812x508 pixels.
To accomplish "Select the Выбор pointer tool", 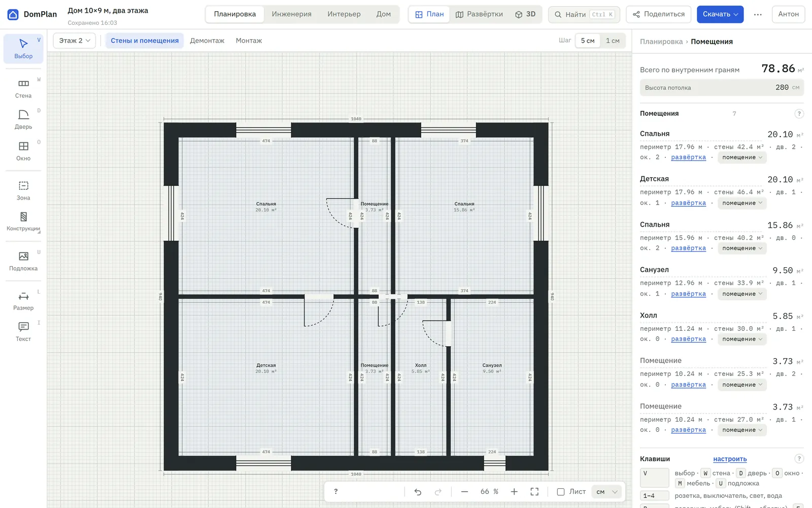I will pyautogui.click(x=23, y=49).
